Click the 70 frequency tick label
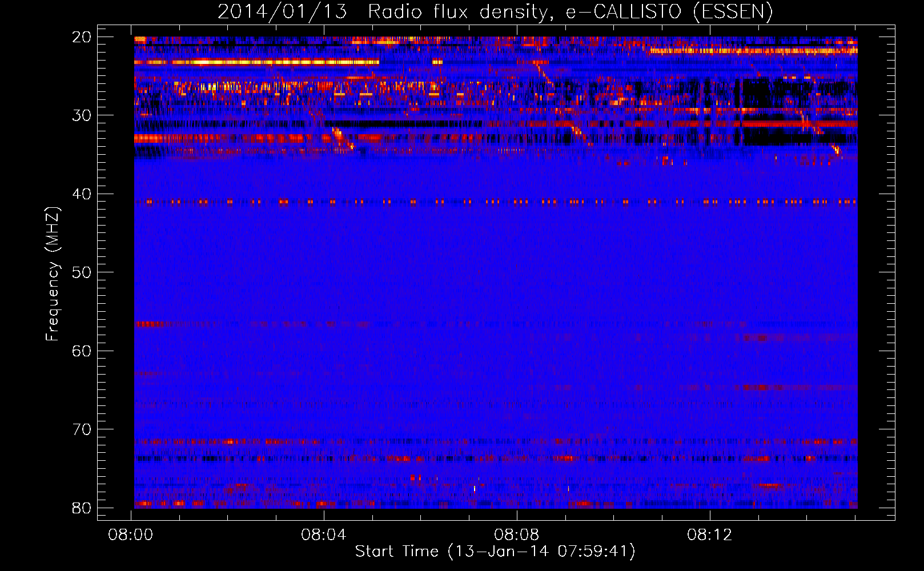Screen dimensions: 924x571 click(82, 429)
